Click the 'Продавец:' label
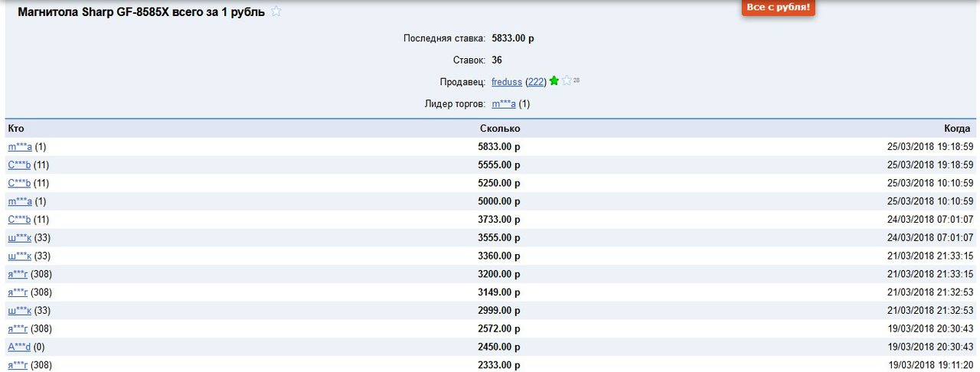Screen dimensions: 980x372 (x=462, y=82)
